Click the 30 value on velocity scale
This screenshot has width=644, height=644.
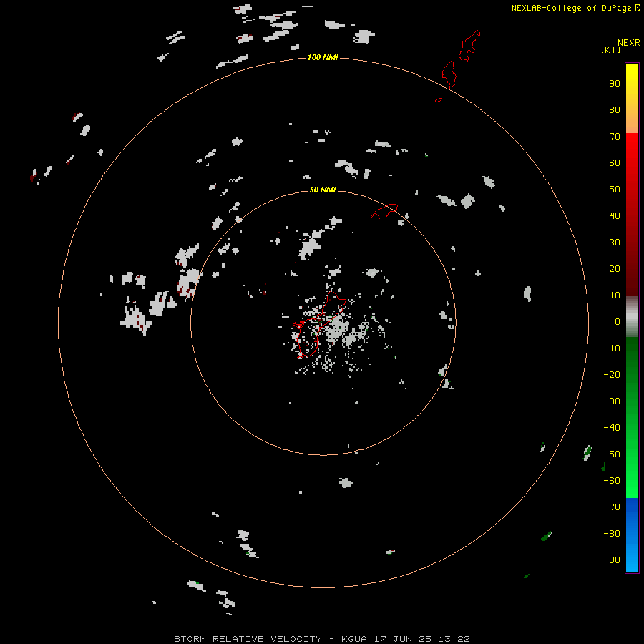tap(615, 243)
